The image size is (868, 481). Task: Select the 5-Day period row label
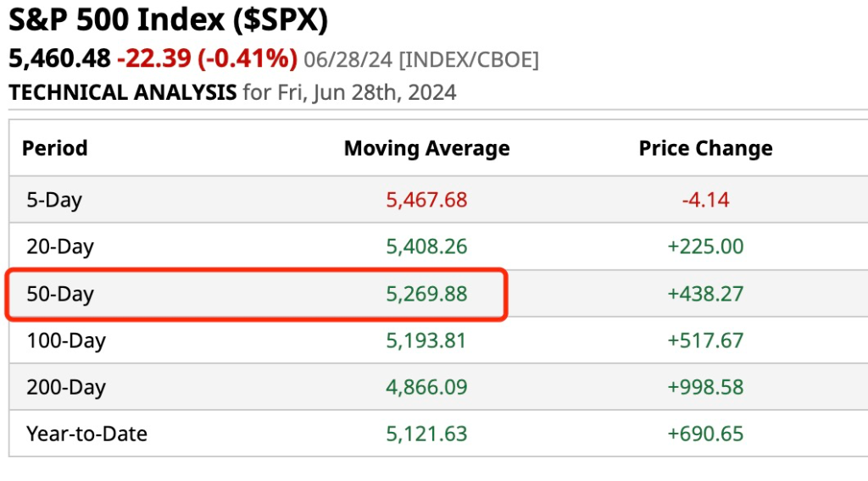click(54, 201)
